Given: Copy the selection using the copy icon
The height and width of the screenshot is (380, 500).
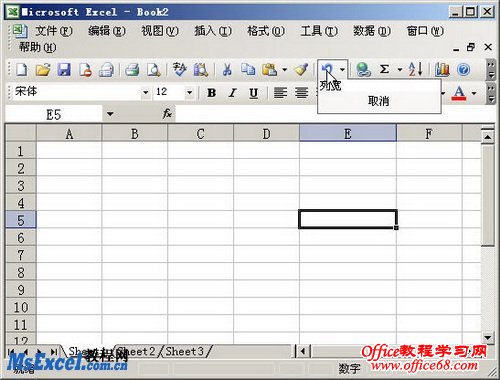Looking at the screenshot, I should click(248, 70).
